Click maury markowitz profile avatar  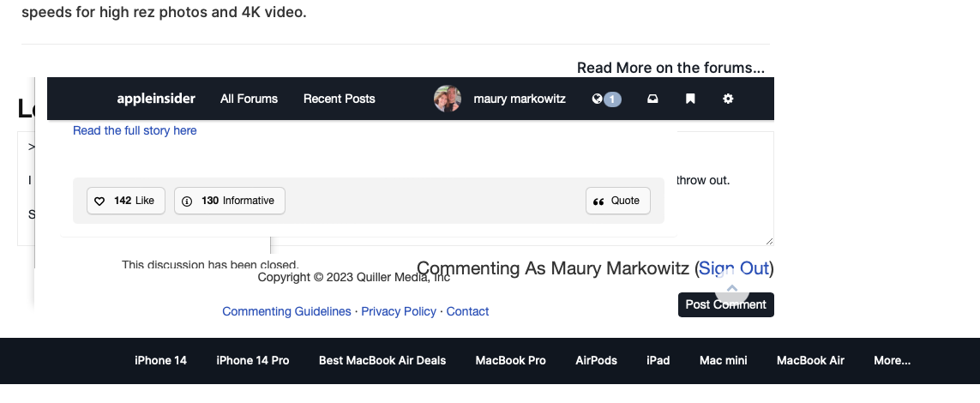click(448, 99)
